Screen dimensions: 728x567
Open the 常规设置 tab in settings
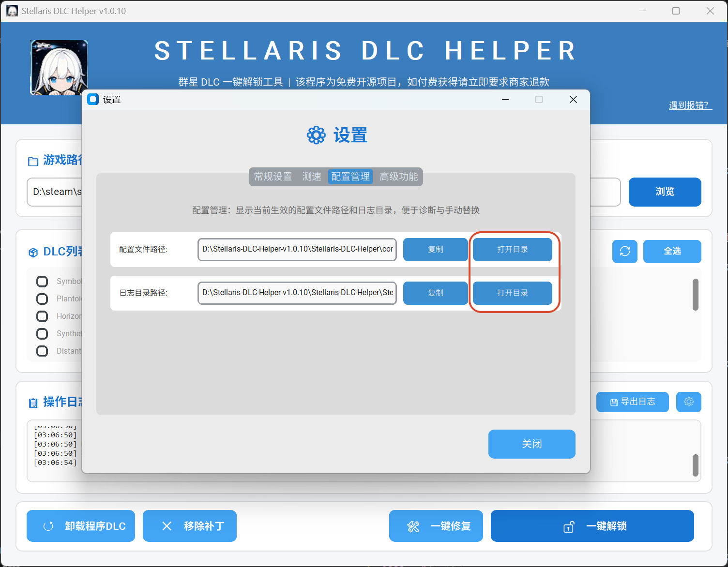273,177
